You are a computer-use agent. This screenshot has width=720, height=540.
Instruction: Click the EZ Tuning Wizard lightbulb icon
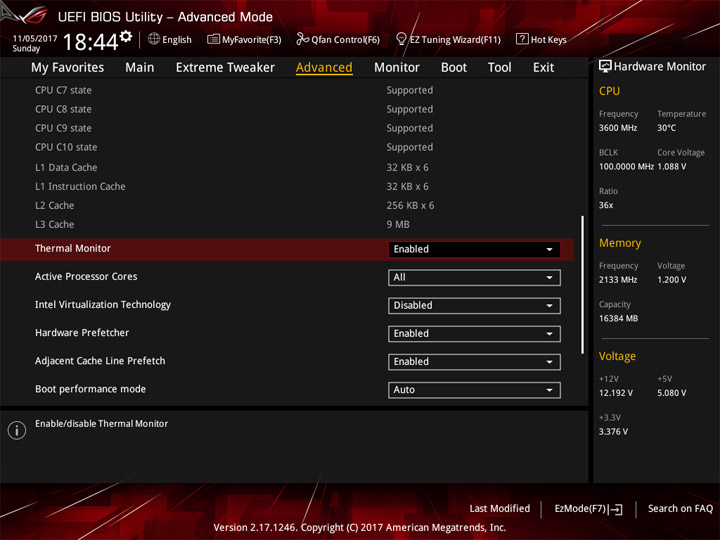[401, 39]
